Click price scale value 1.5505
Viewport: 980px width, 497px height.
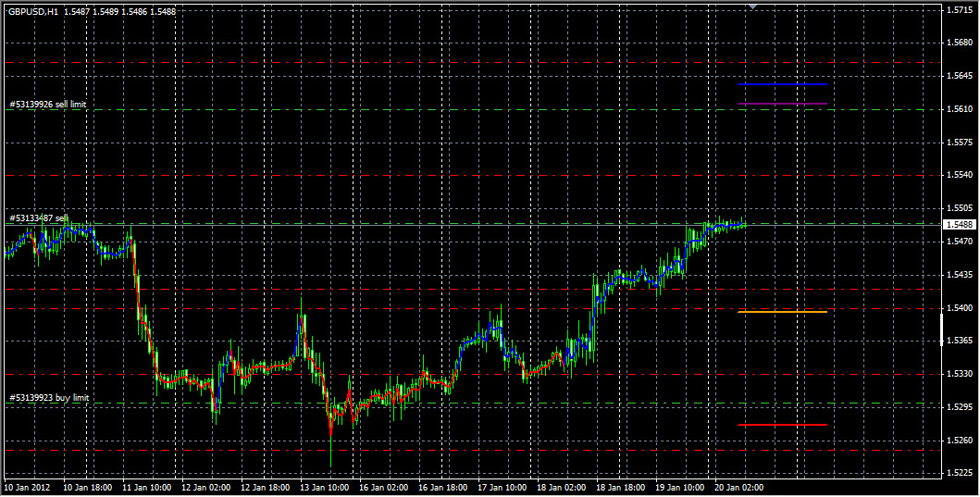pyautogui.click(x=960, y=208)
